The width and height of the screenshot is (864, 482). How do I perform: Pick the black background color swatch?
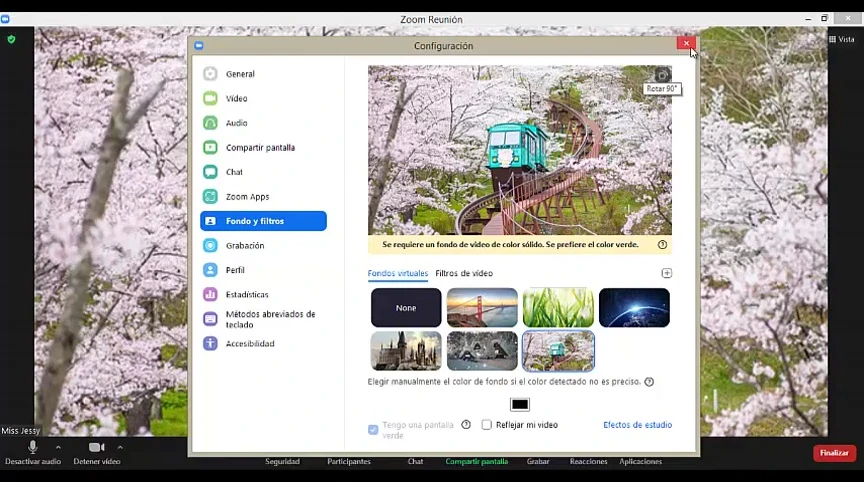coord(520,404)
